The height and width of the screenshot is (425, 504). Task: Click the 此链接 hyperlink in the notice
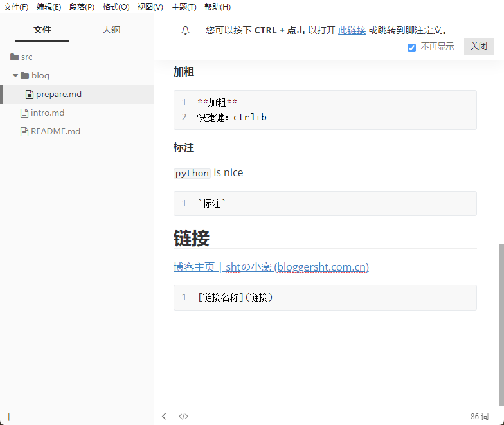click(x=352, y=30)
